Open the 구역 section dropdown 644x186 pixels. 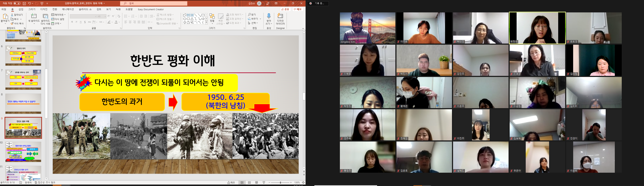[x=56, y=24]
